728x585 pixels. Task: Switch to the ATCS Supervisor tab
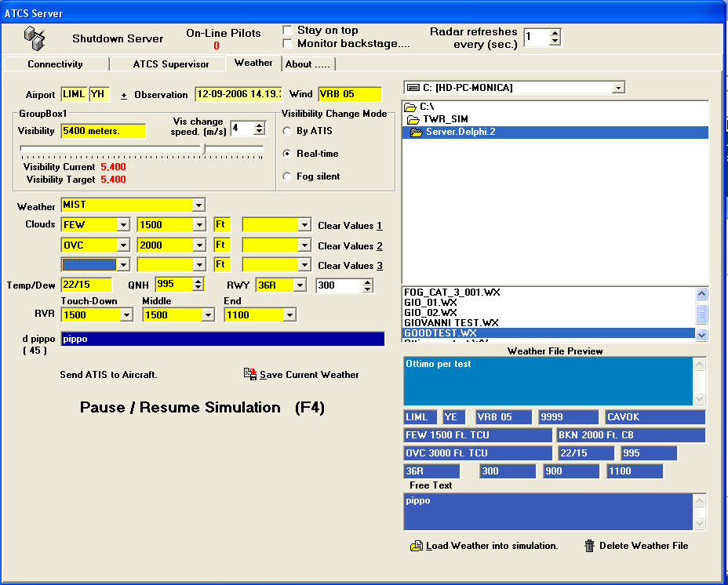pos(171,64)
